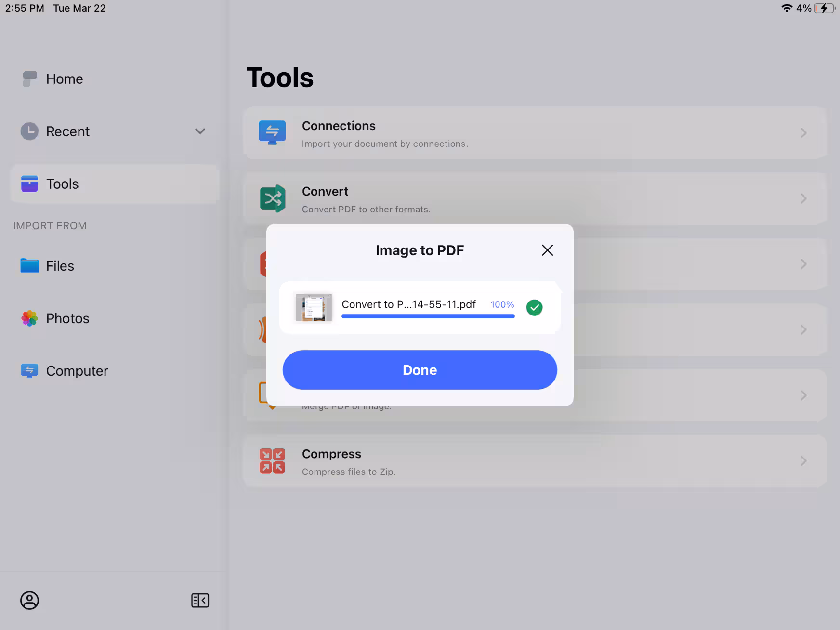Viewport: 840px width, 630px height.
Task: Open the Convert tool
Action: (x=535, y=198)
